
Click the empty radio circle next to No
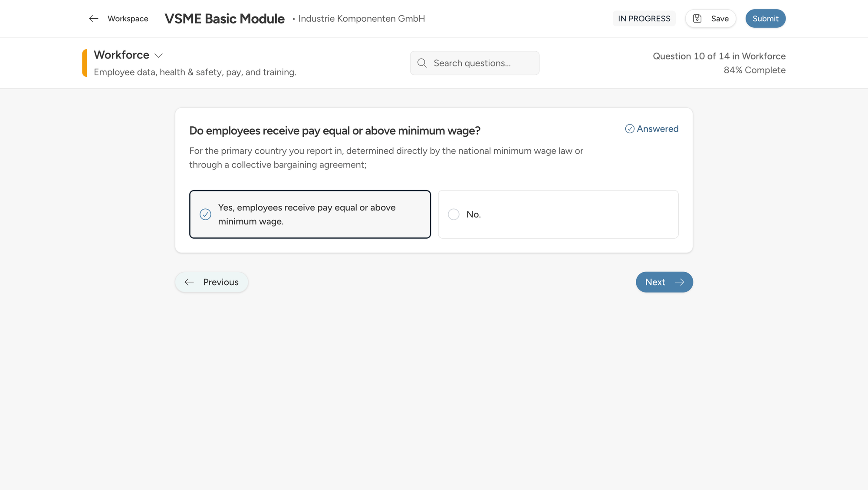(454, 214)
